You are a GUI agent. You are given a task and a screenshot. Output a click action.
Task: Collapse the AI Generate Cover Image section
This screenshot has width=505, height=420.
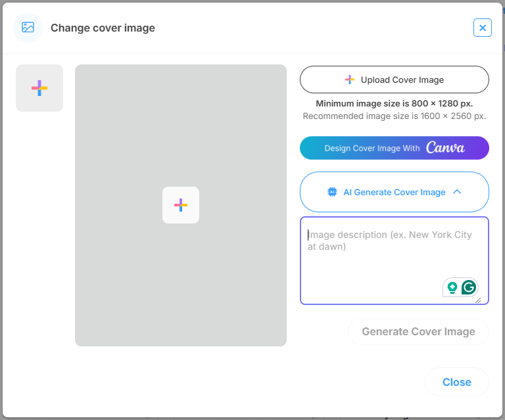tap(395, 192)
